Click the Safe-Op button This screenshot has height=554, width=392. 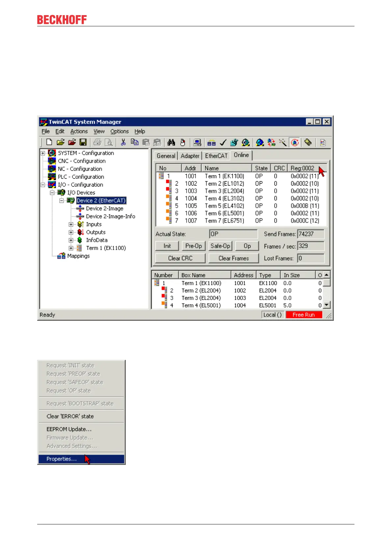220,246
